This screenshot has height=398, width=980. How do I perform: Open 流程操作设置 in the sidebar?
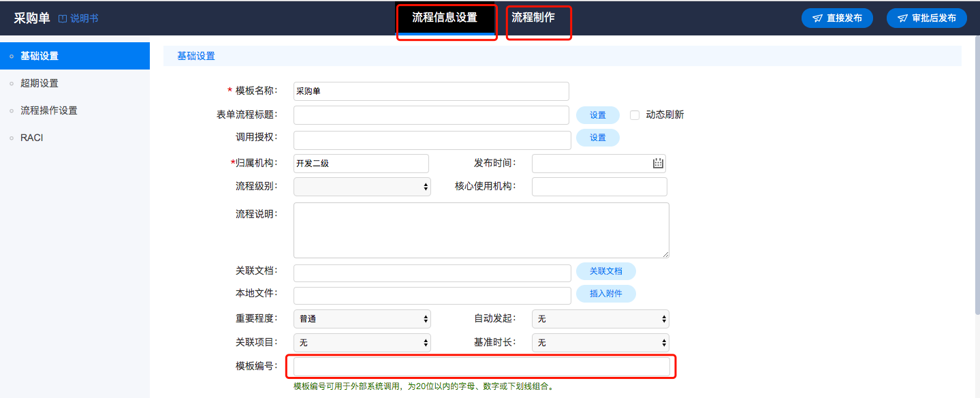pos(75,110)
